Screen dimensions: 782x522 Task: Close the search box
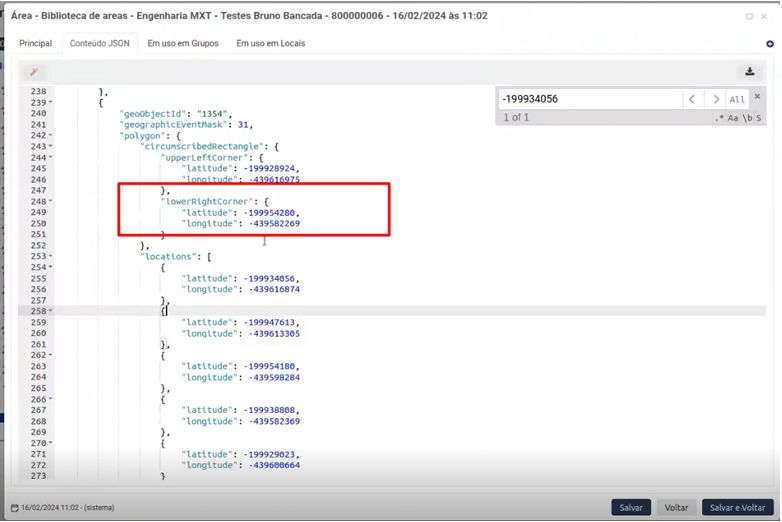point(757,97)
